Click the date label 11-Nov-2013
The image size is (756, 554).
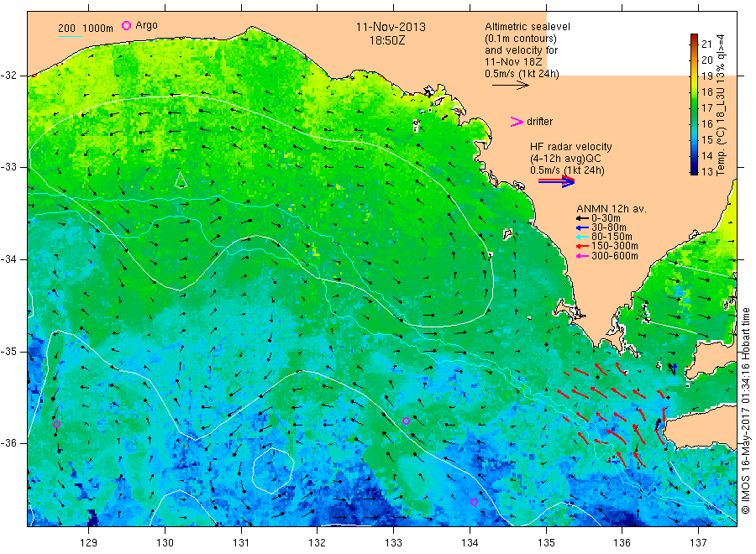pyautogui.click(x=391, y=27)
